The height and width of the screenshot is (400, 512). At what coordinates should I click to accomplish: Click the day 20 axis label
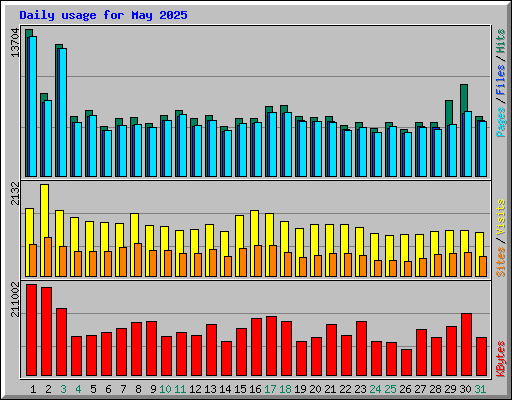click(x=315, y=389)
